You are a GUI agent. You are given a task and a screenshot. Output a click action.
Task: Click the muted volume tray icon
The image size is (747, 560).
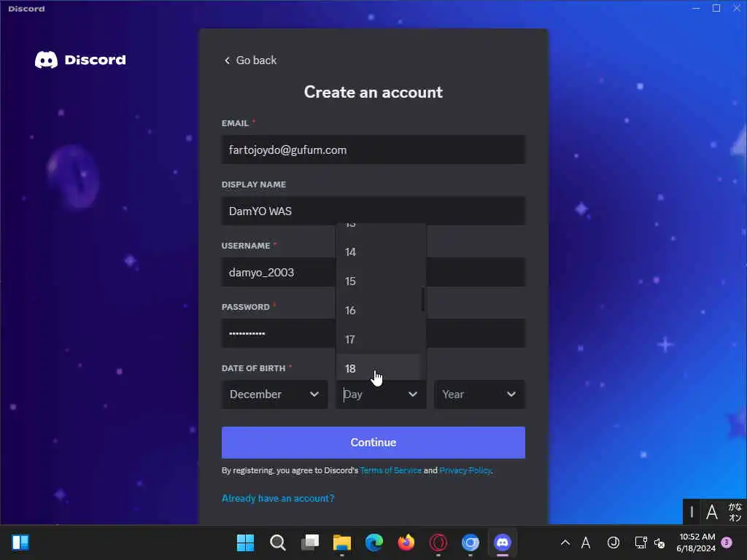(x=659, y=542)
